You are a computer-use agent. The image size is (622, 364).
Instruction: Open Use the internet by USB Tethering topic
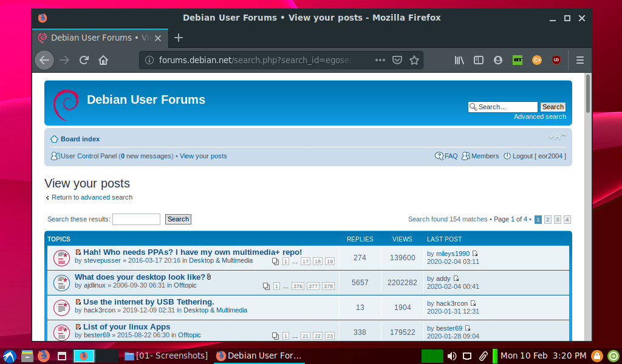[x=149, y=302]
